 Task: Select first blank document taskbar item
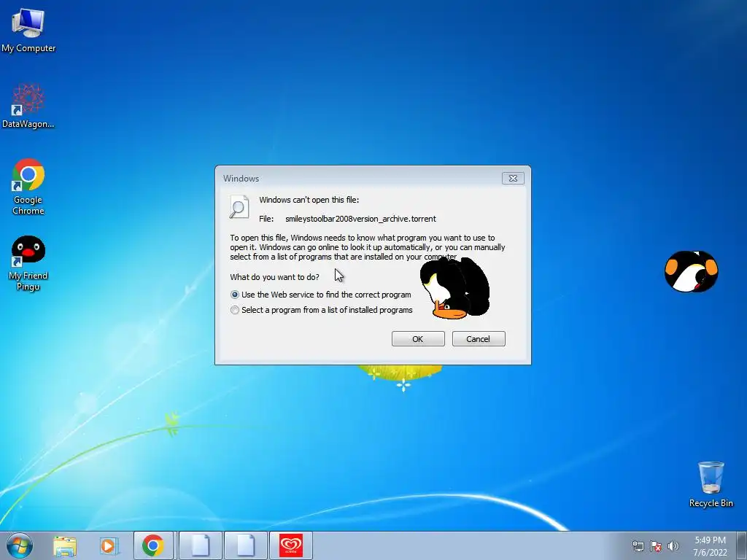pos(200,545)
